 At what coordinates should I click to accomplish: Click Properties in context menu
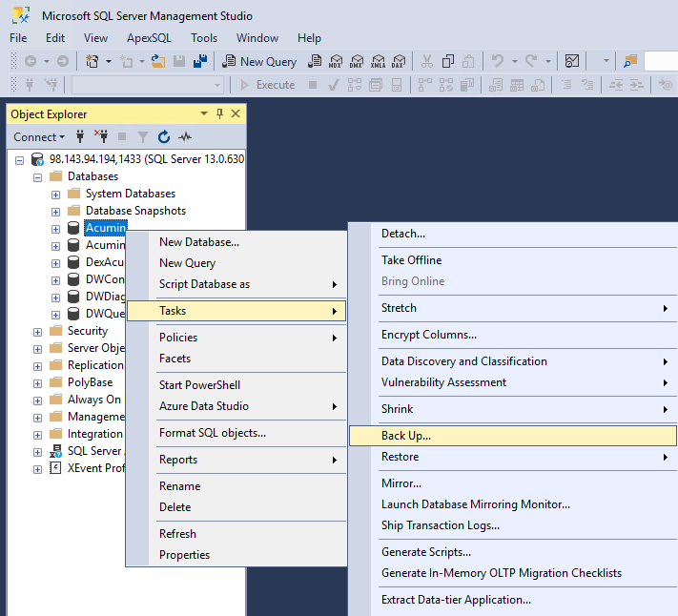[x=236, y=555]
